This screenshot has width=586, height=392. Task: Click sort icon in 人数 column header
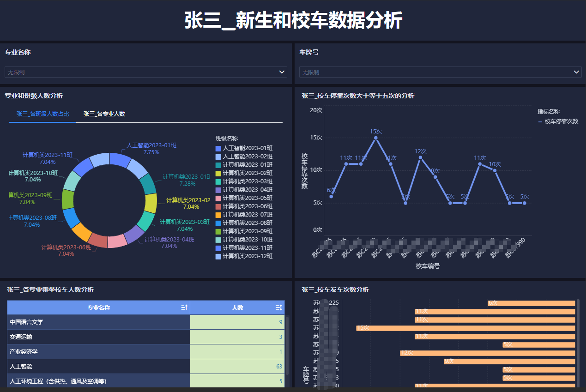[278, 308]
